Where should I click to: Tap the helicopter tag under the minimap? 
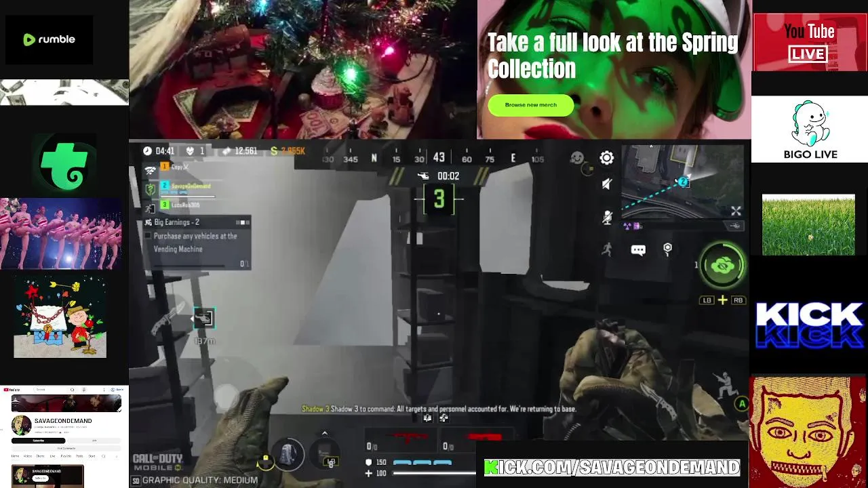(736, 226)
